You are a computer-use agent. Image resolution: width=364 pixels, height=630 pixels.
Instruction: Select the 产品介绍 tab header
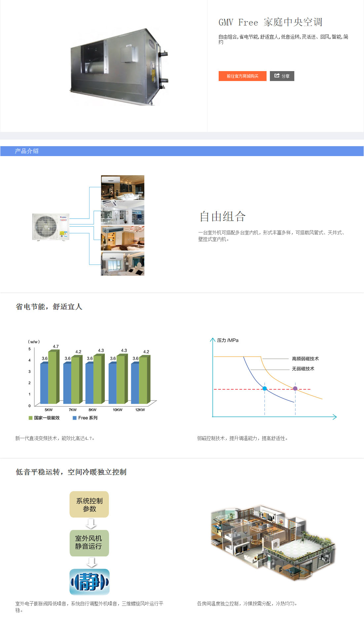(27, 151)
